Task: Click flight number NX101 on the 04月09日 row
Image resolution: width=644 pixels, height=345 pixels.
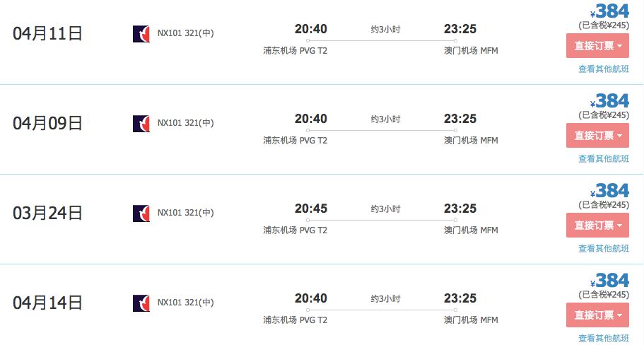Action: [170, 123]
